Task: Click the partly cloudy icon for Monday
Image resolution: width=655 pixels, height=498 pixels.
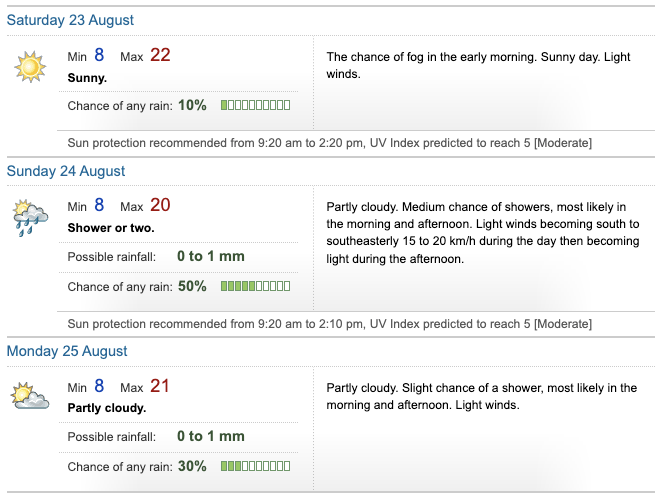Action: pos(30,396)
